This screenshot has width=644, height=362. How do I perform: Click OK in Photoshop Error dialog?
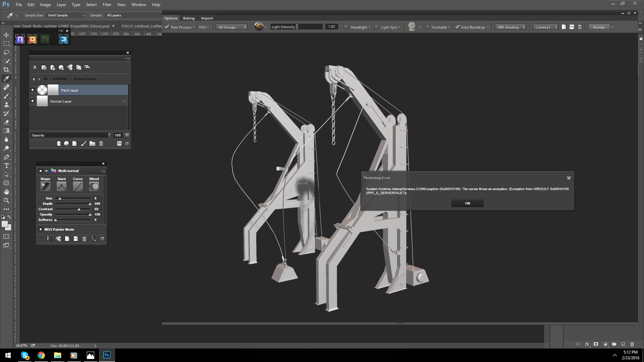tap(467, 203)
